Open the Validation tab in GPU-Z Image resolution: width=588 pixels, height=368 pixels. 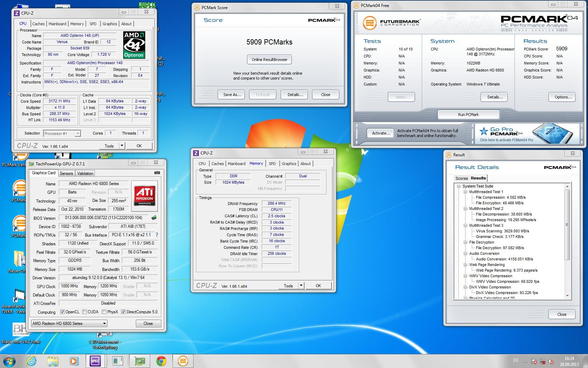coord(85,173)
